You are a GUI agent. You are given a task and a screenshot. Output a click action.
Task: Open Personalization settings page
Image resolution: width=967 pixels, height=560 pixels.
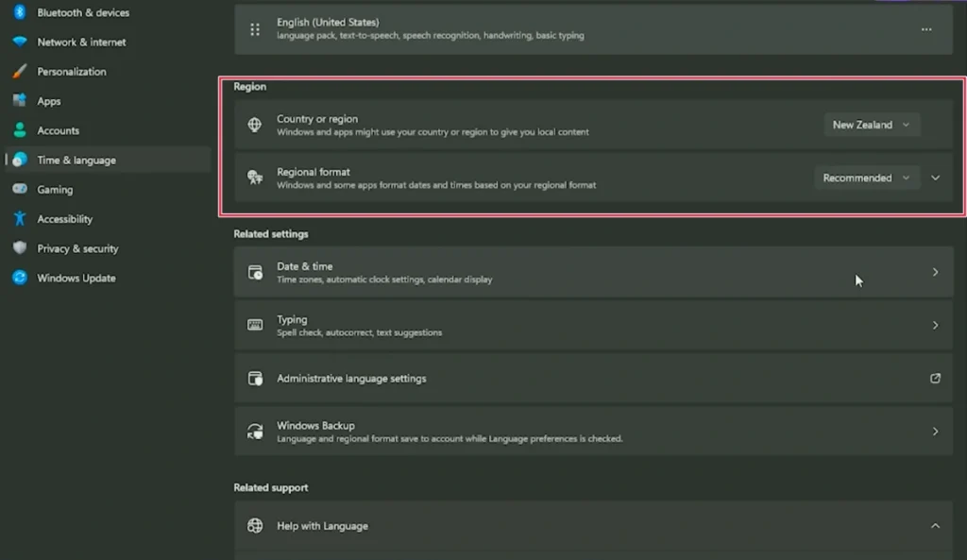[x=72, y=72]
